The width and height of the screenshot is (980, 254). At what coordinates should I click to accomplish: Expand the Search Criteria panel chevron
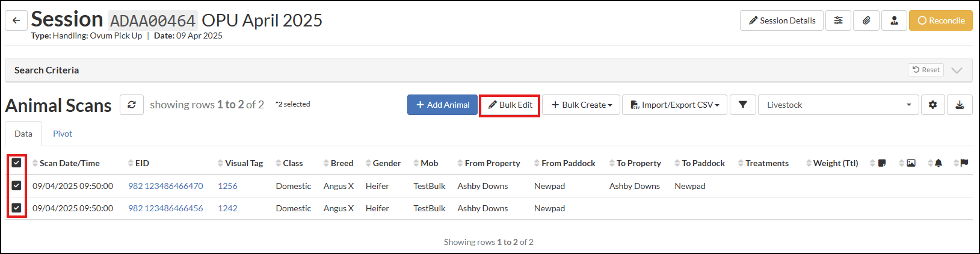[x=957, y=70]
